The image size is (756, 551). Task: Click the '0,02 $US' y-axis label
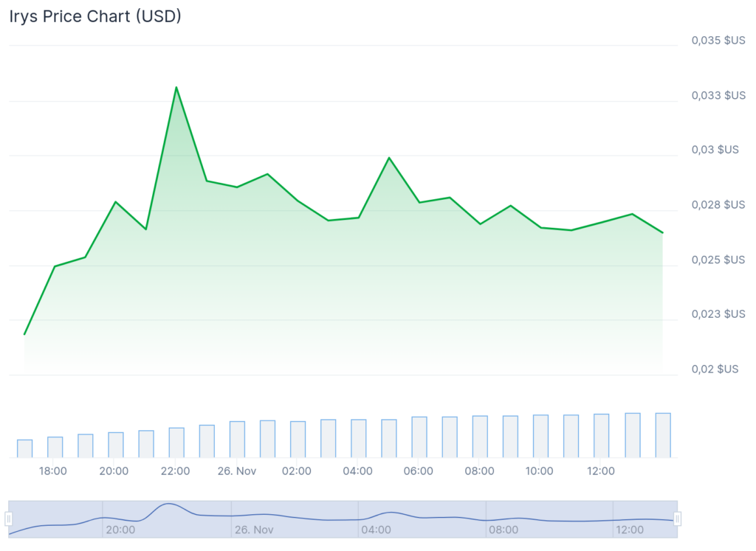(x=715, y=369)
